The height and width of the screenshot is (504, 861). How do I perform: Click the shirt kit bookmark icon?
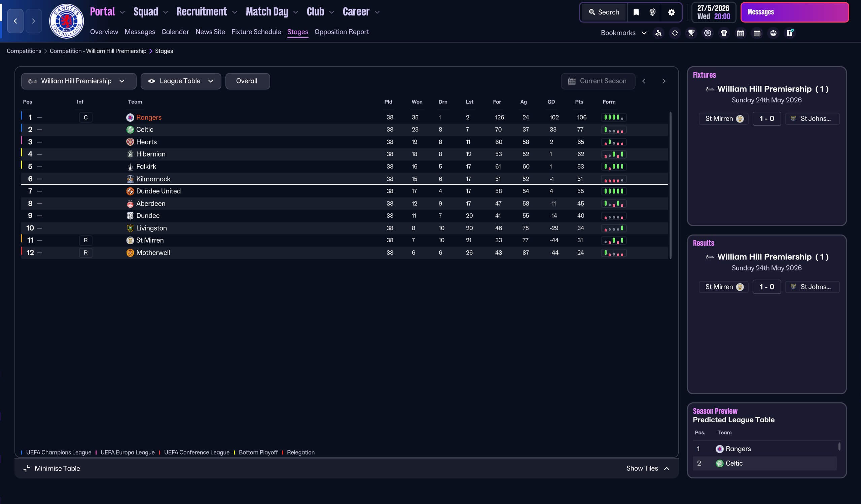point(724,33)
